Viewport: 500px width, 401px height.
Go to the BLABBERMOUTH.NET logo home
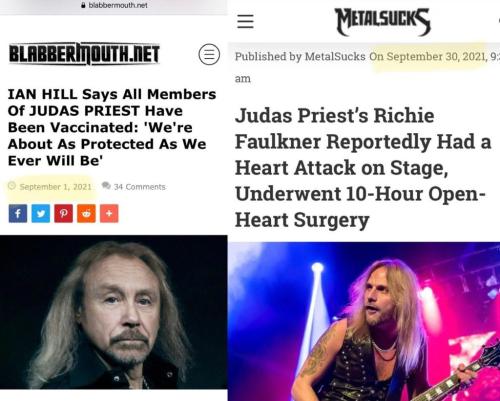(84, 54)
